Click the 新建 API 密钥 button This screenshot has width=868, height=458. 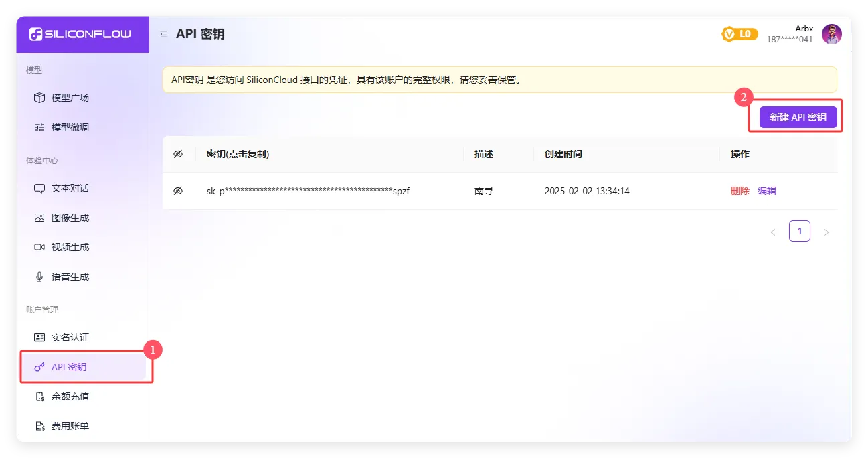coord(798,117)
